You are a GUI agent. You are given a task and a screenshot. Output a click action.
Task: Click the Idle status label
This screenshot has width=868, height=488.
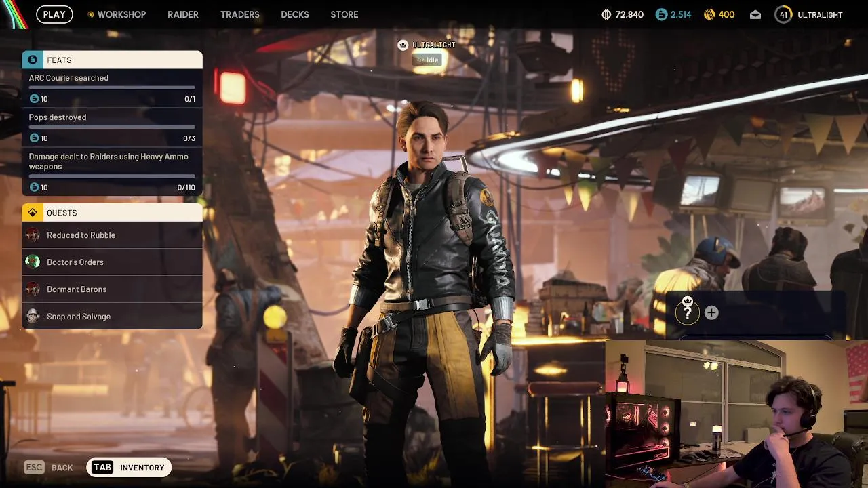click(x=427, y=60)
